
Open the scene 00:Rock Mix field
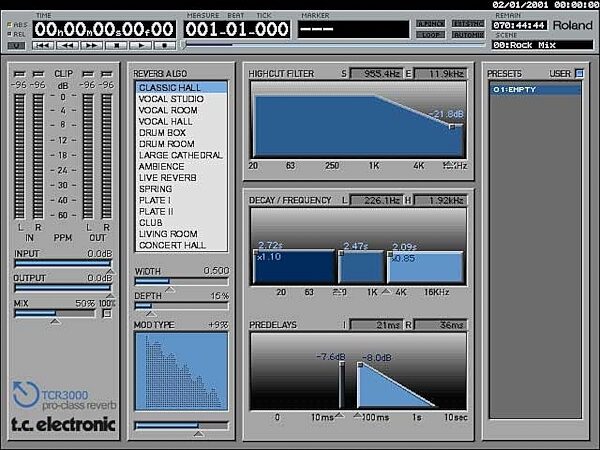542,45
